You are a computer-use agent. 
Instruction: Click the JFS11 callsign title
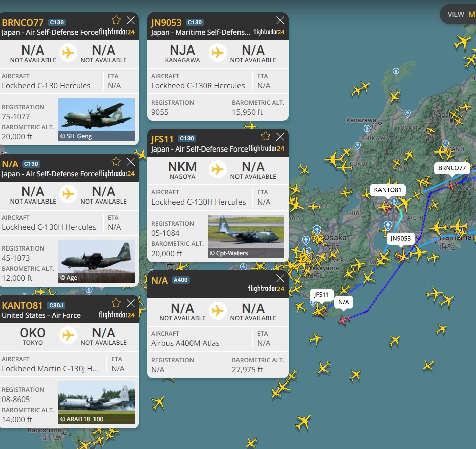pyautogui.click(x=162, y=139)
